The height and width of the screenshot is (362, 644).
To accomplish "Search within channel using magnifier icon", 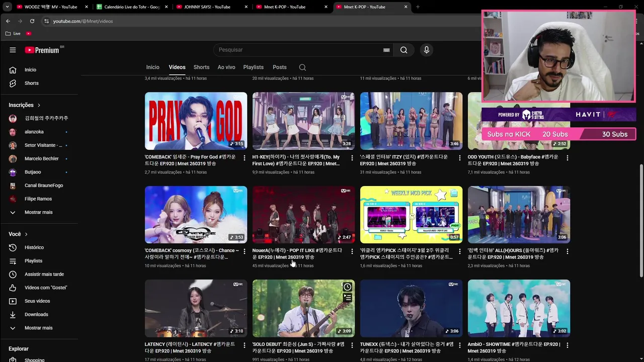I will point(302,67).
